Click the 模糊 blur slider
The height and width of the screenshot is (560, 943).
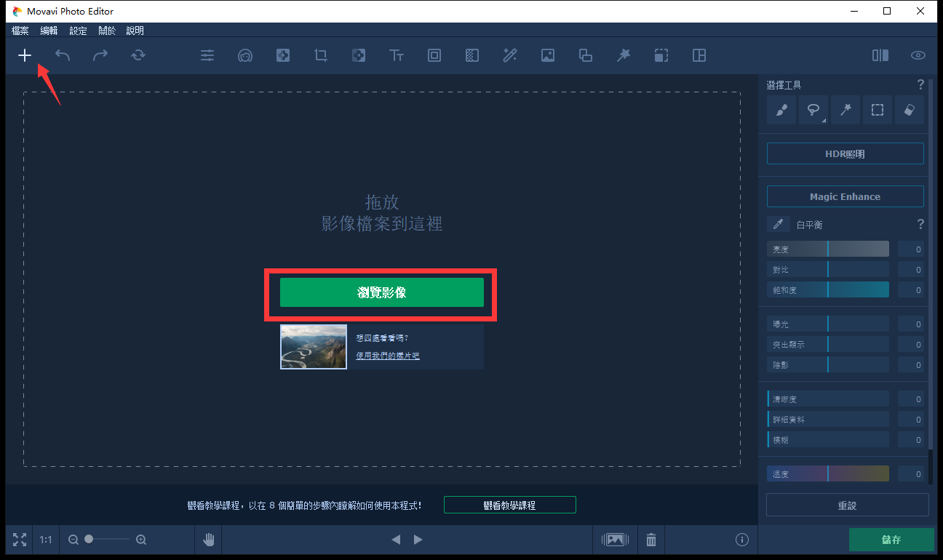click(x=828, y=440)
